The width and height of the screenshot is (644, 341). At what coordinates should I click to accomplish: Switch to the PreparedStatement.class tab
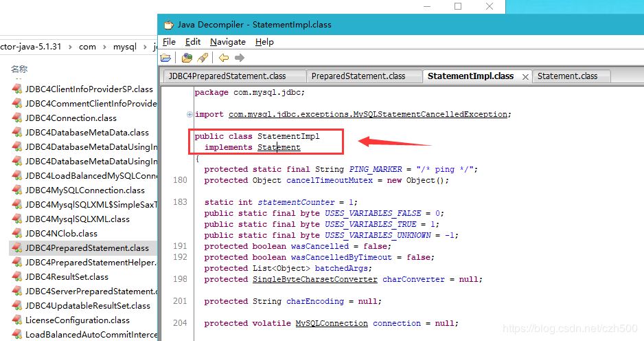[358, 76]
